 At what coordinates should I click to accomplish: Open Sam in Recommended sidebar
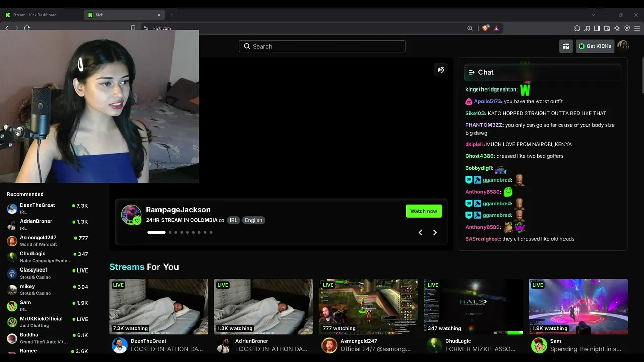48,305
